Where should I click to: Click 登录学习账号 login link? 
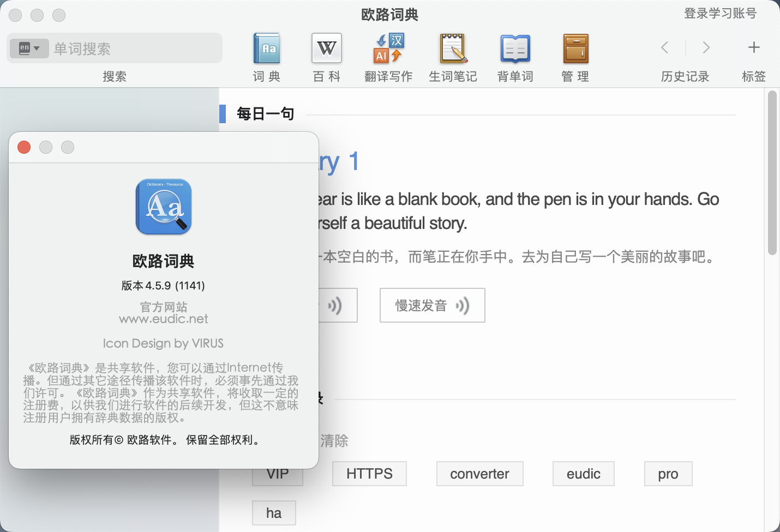[x=720, y=13]
